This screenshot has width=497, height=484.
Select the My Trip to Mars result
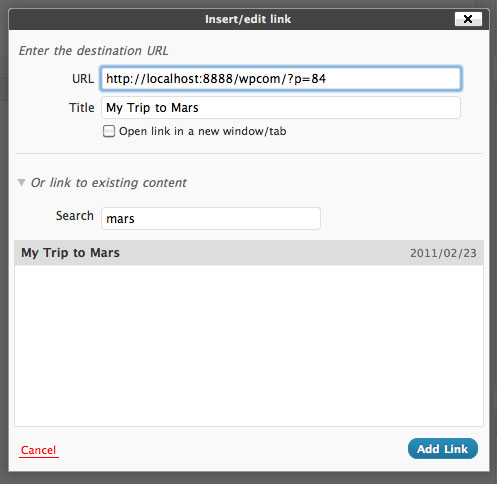tap(249, 253)
